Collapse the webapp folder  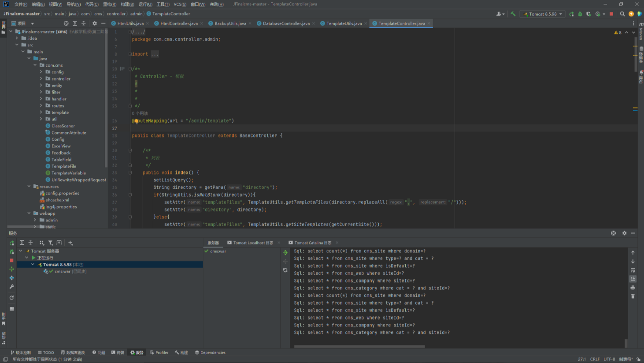pyautogui.click(x=30, y=213)
